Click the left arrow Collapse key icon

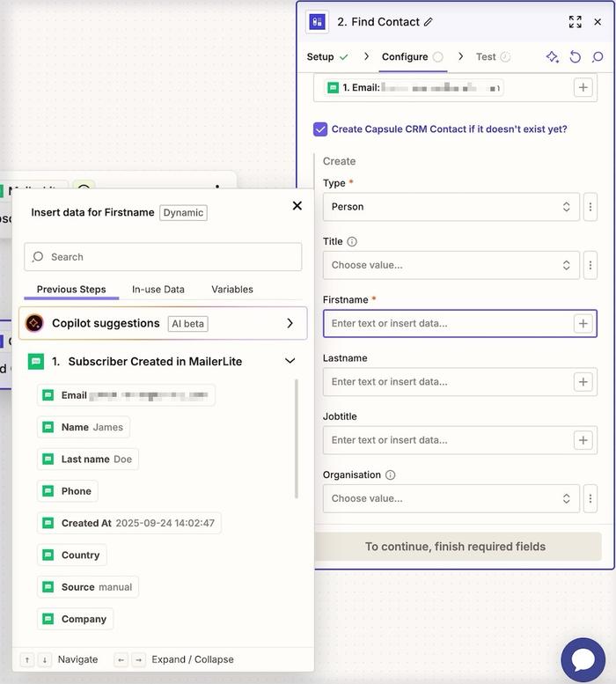click(121, 659)
